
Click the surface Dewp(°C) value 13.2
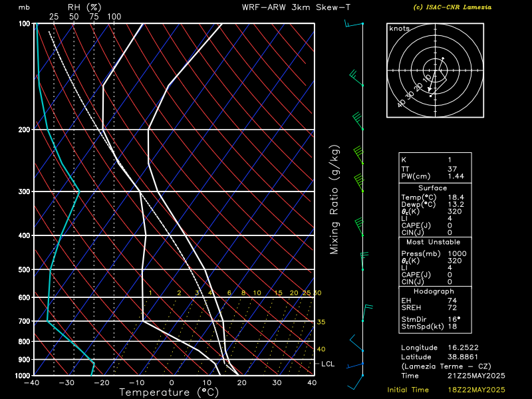pyautogui.click(x=456, y=204)
